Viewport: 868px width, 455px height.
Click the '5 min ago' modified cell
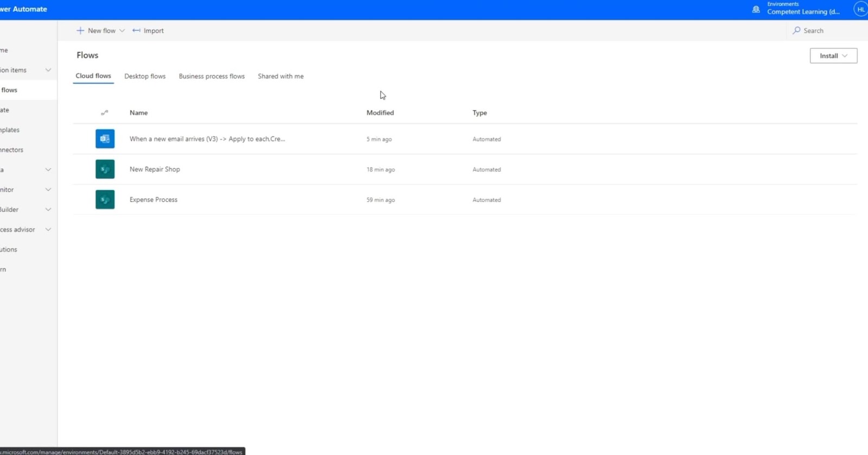pyautogui.click(x=379, y=140)
